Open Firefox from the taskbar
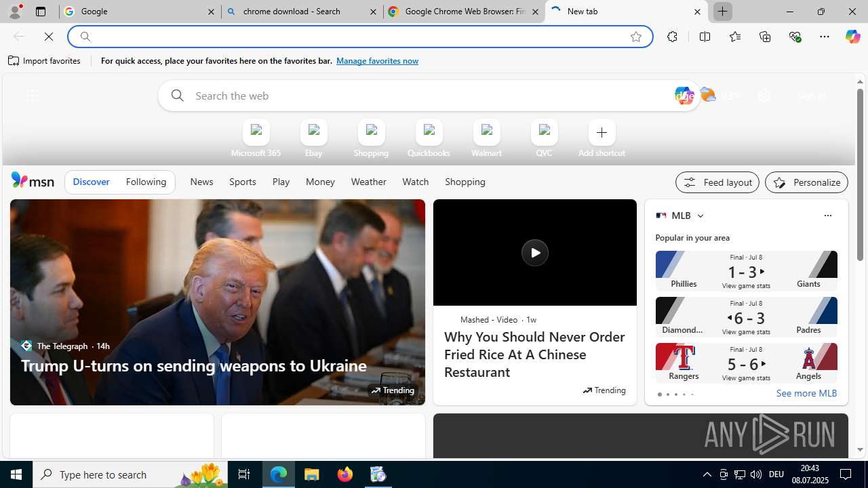868x488 pixels. point(345,474)
